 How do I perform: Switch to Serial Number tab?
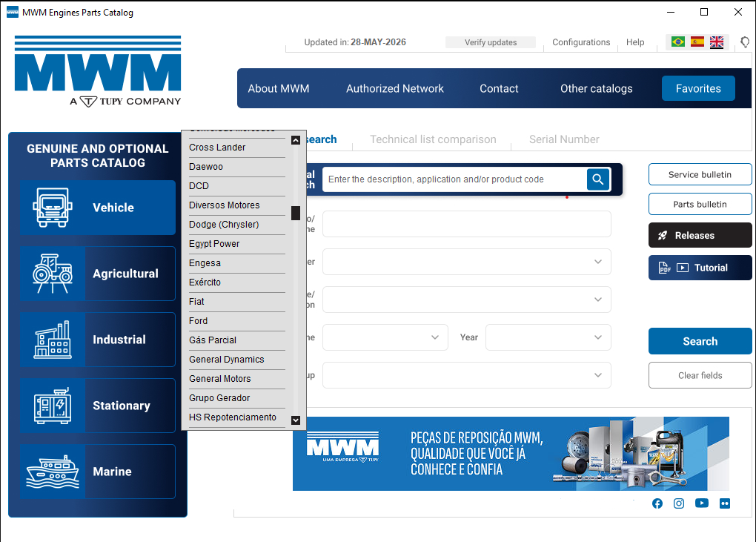pos(564,139)
